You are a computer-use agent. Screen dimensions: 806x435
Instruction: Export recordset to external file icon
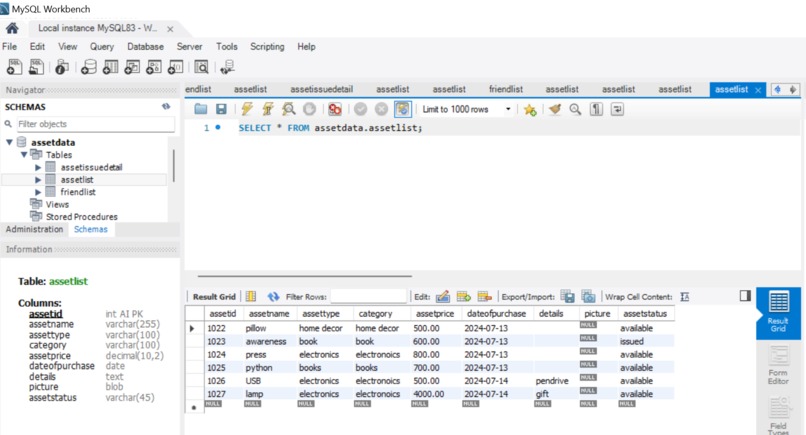tap(567, 296)
